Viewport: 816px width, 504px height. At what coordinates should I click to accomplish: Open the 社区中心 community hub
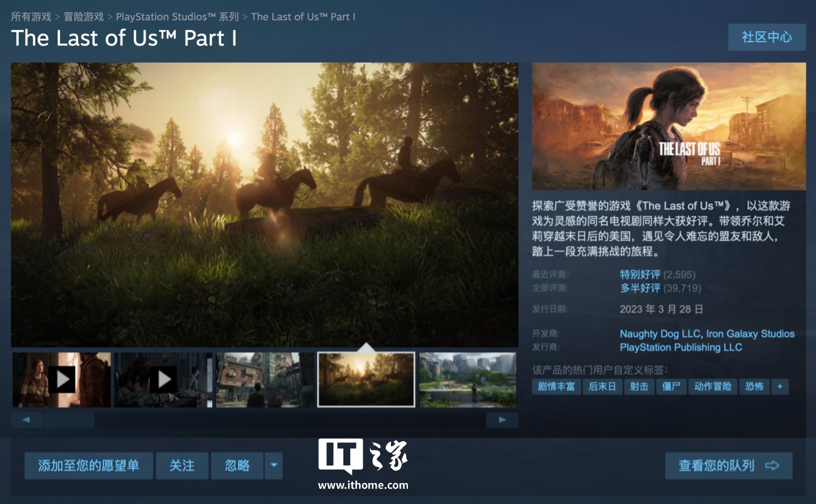tap(767, 37)
